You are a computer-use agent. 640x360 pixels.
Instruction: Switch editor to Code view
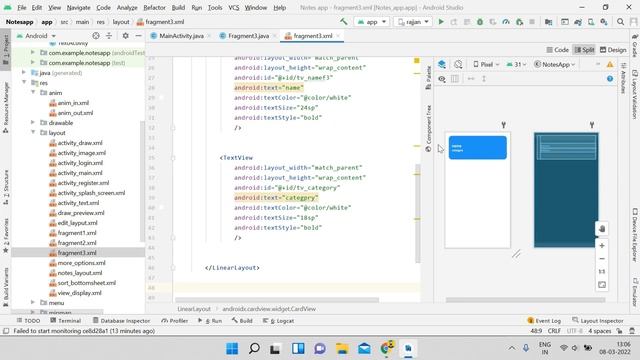pos(558,50)
